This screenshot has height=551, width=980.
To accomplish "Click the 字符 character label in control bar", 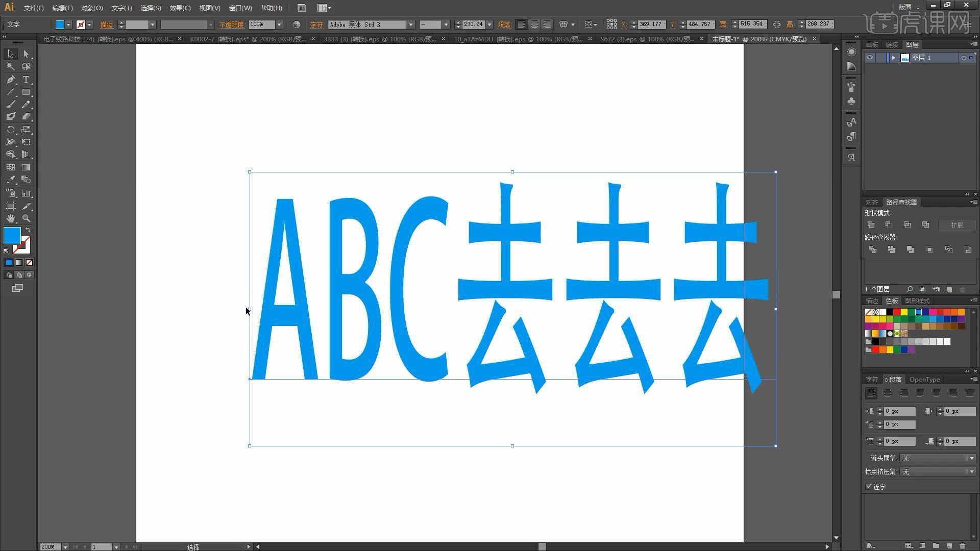I will (x=316, y=24).
